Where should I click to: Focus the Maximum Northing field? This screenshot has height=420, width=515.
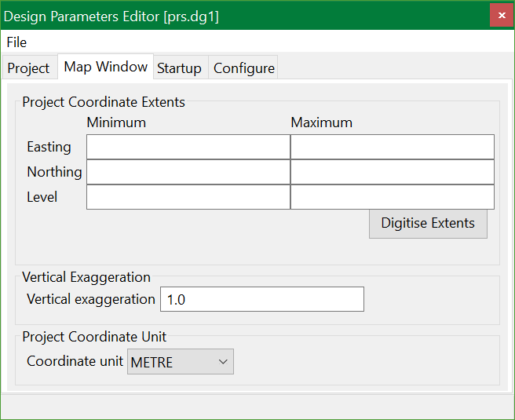tap(393, 172)
